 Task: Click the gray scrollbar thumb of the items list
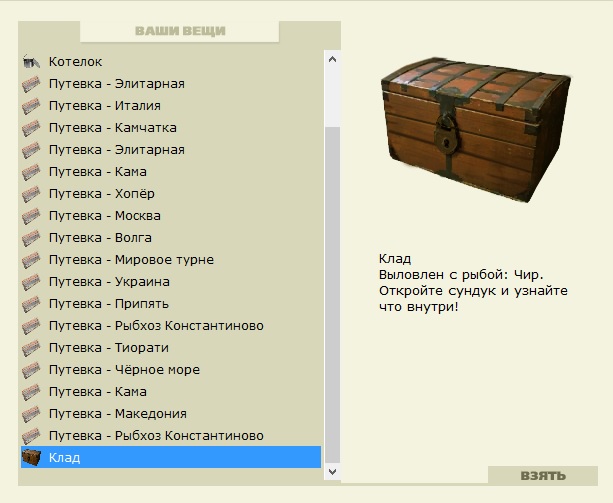point(332,295)
